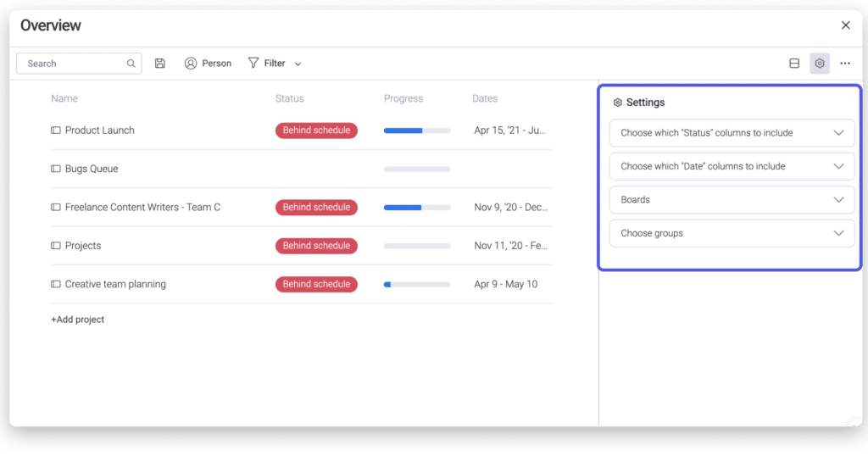Open Freelance Content Writers - Team C

[142, 207]
